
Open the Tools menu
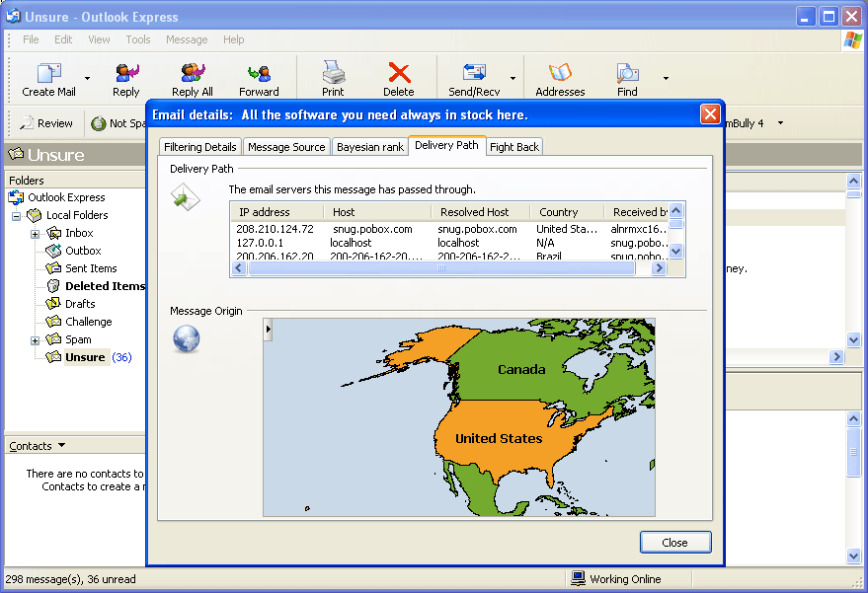(x=138, y=39)
